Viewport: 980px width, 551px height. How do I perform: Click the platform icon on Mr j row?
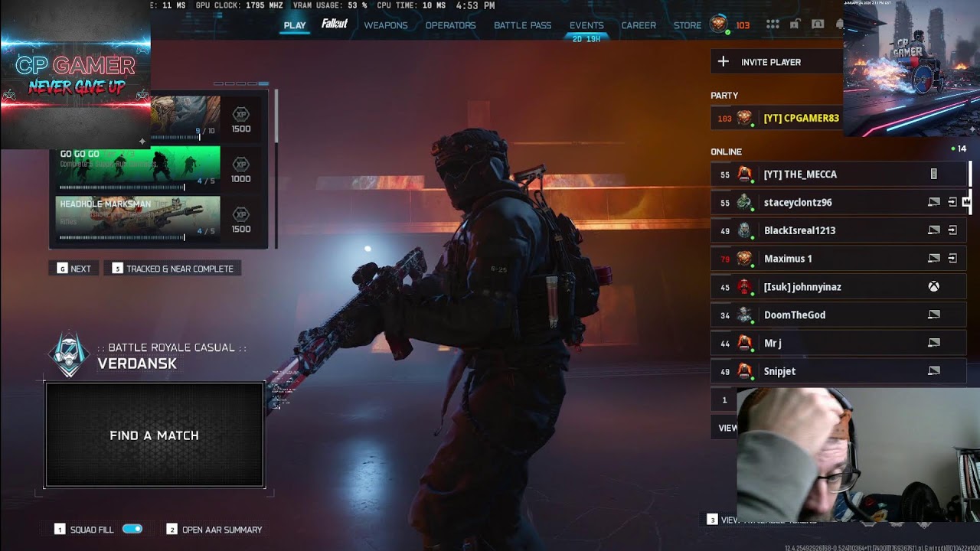933,343
